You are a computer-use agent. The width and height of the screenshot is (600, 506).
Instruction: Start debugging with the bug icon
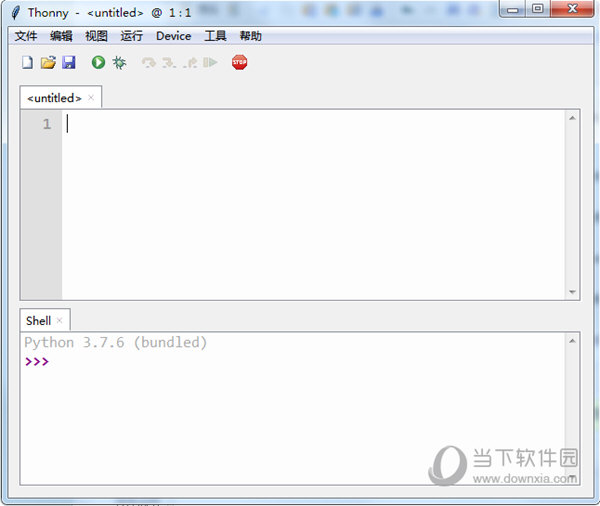[119, 62]
